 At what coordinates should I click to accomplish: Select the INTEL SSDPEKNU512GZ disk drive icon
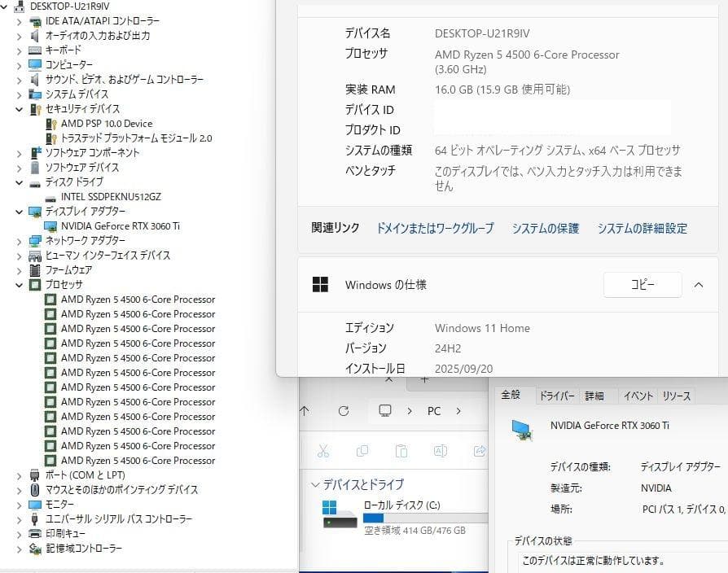(x=49, y=197)
